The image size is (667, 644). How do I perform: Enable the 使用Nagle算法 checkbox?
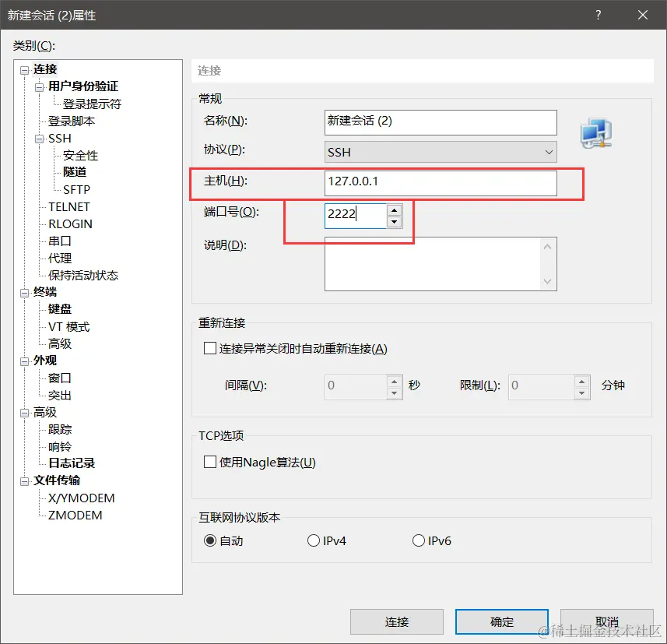(x=209, y=462)
